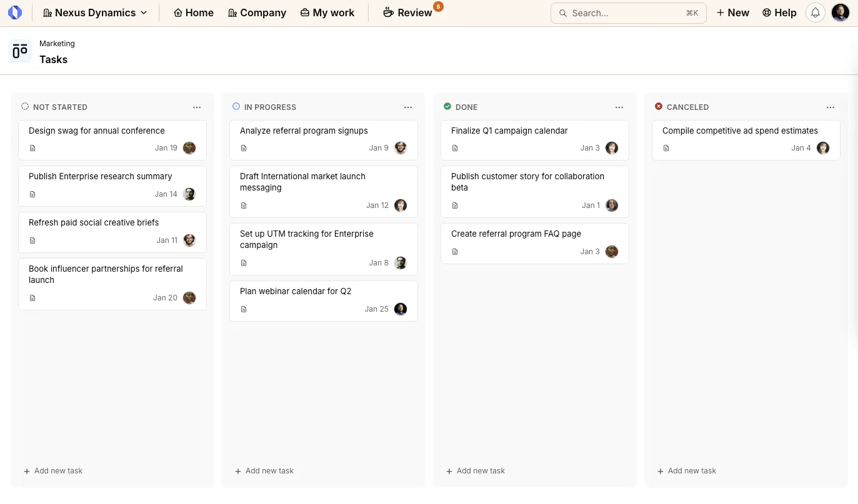The height and width of the screenshot is (504, 858).
Task: Click the blue app logo in top-left corner
Action: 14,12
